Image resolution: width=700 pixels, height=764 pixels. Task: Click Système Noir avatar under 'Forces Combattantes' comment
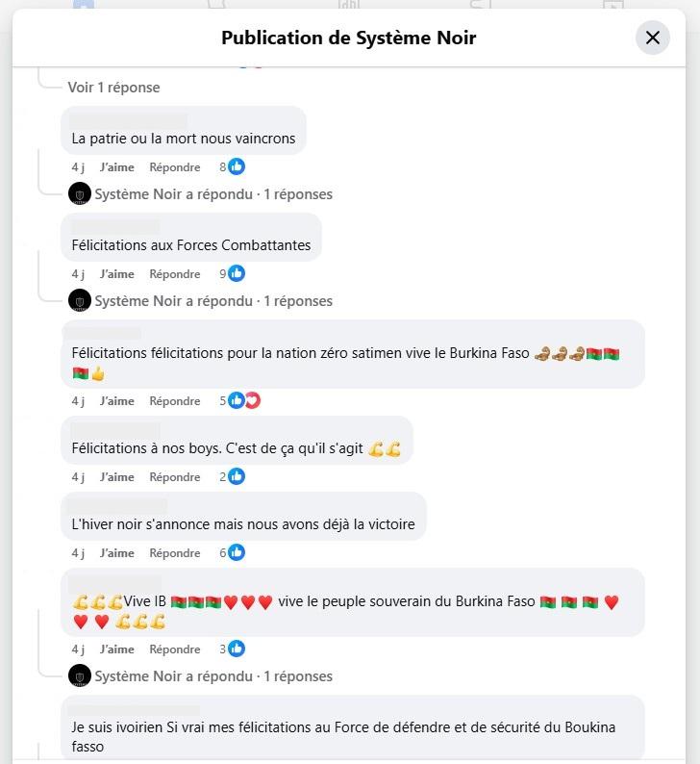tap(80, 300)
